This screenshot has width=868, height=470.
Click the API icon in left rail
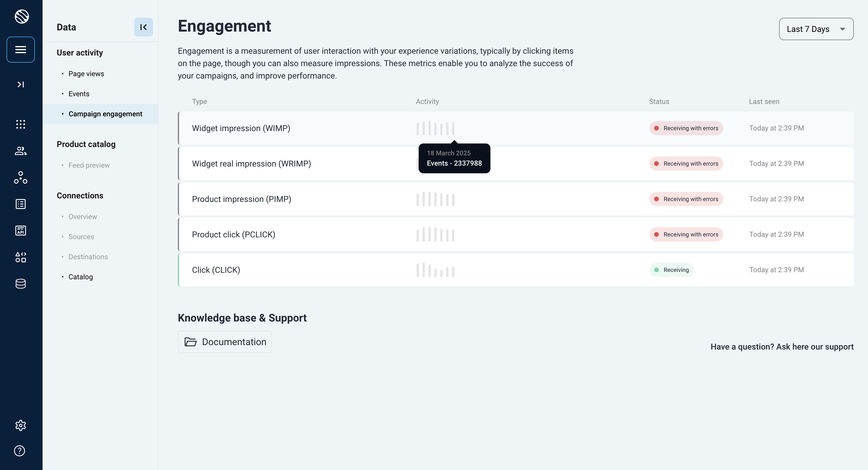click(x=21, y=231)
